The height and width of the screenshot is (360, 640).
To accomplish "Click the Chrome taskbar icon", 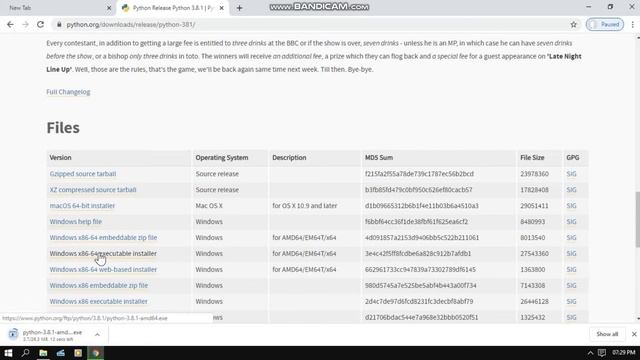I will 96,353.
